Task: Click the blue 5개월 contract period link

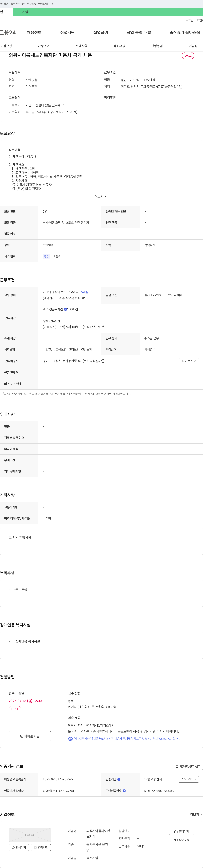Action: (x=85, y=292)
